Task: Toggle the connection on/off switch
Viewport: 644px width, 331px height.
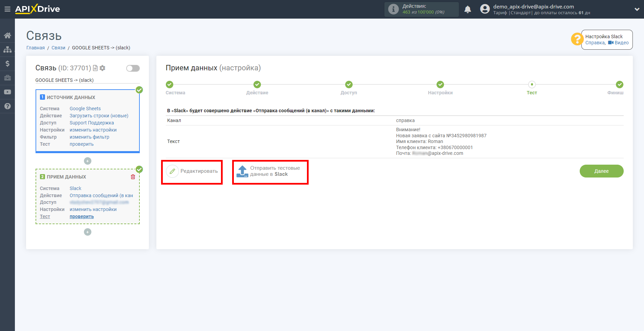Action: click(x=133, y=68)
